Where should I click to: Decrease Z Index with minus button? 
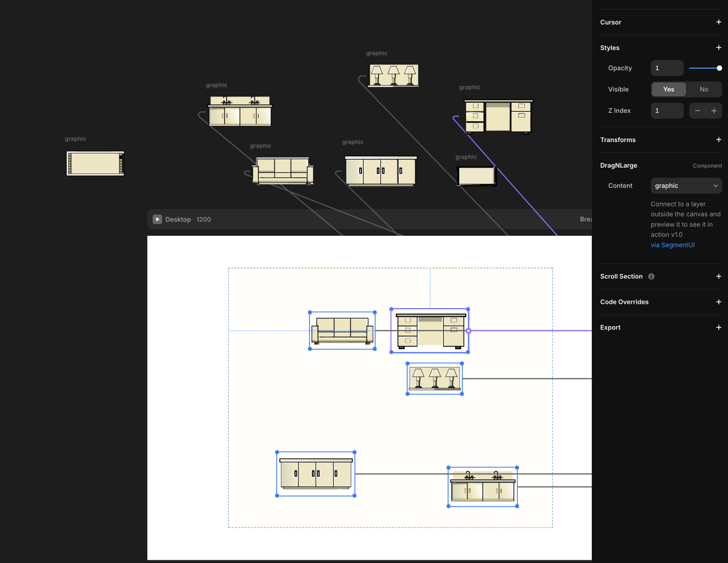click(697, 111)
